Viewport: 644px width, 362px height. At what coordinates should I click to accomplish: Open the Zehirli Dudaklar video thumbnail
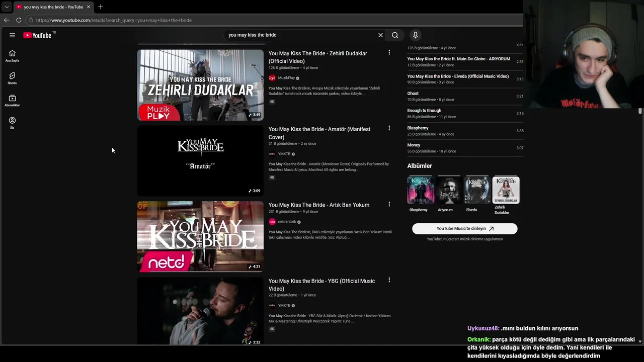click(x=200, y=85)
